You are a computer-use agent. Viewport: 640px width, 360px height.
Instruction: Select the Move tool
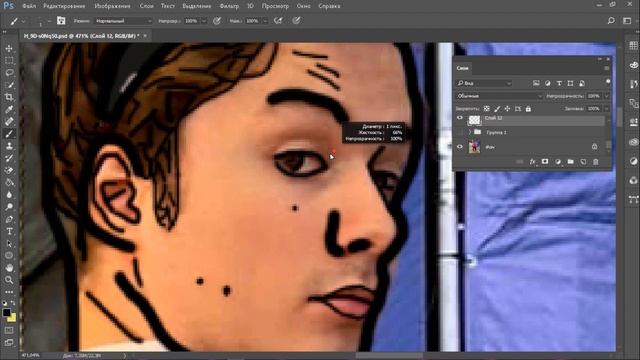[x=9, y=49]
